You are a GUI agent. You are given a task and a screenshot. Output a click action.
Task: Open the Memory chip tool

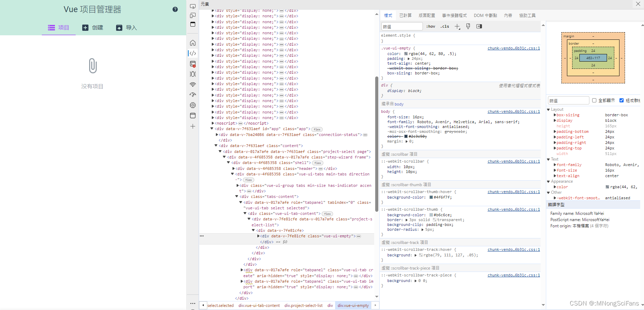[193, 105]
